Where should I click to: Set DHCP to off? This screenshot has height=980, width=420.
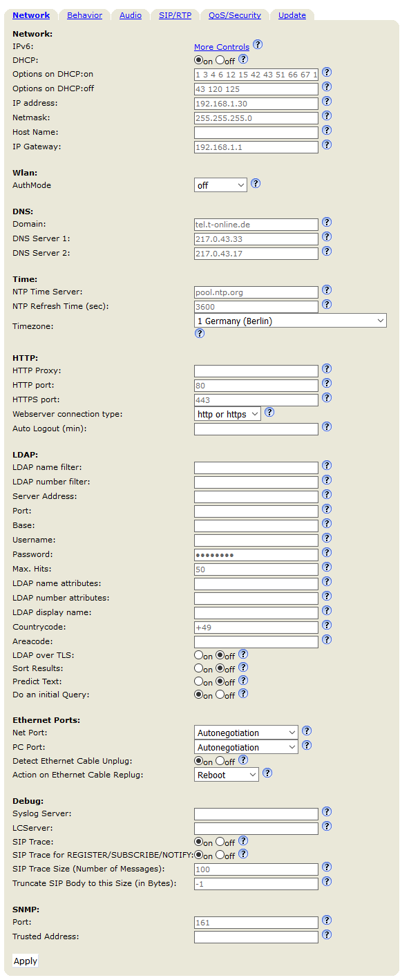pyautogui.click(x=220, y=60)
